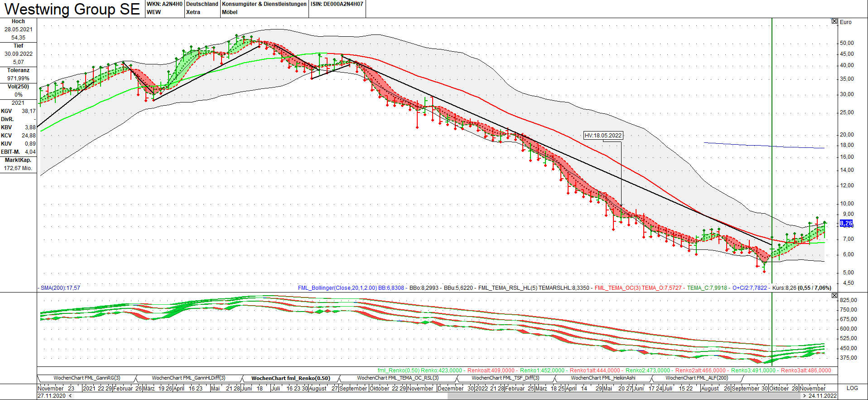Click the left scroll arrow beside 27.11.2020

point(70,396)
